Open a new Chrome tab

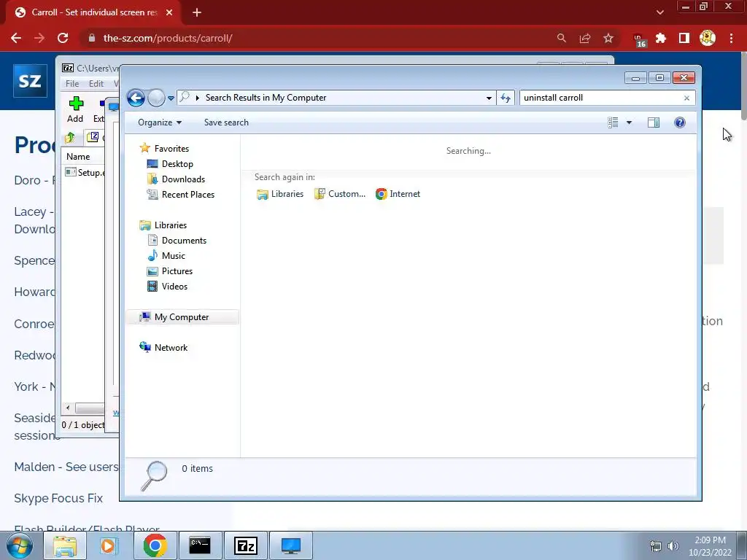click(197, 12)
